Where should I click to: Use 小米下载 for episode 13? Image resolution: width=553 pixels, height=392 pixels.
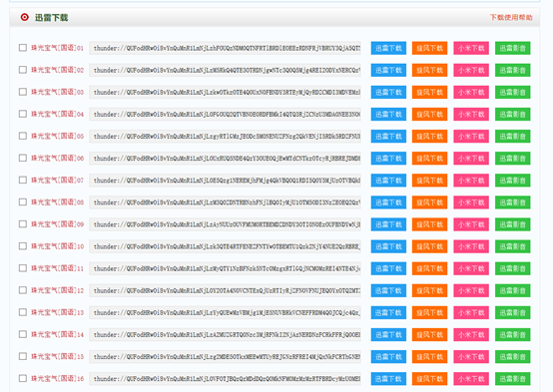471,312
